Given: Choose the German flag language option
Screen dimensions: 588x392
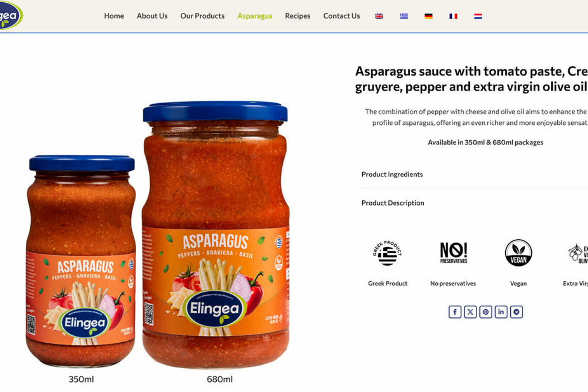Looking at the screenshot, I should click(428, 16).
